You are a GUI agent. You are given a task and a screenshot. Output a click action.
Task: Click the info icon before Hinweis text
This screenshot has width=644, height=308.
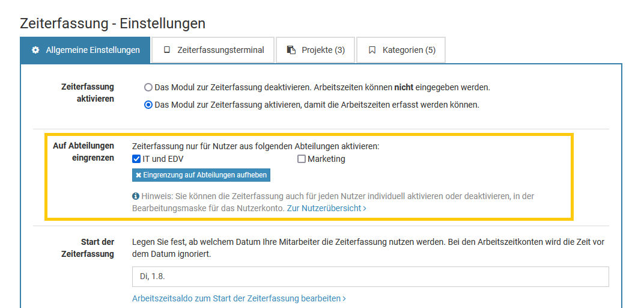point(136,196)
